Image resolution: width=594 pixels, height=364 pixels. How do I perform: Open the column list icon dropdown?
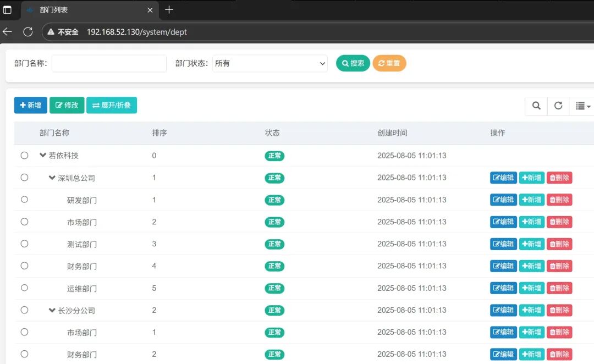pos(582,106)
